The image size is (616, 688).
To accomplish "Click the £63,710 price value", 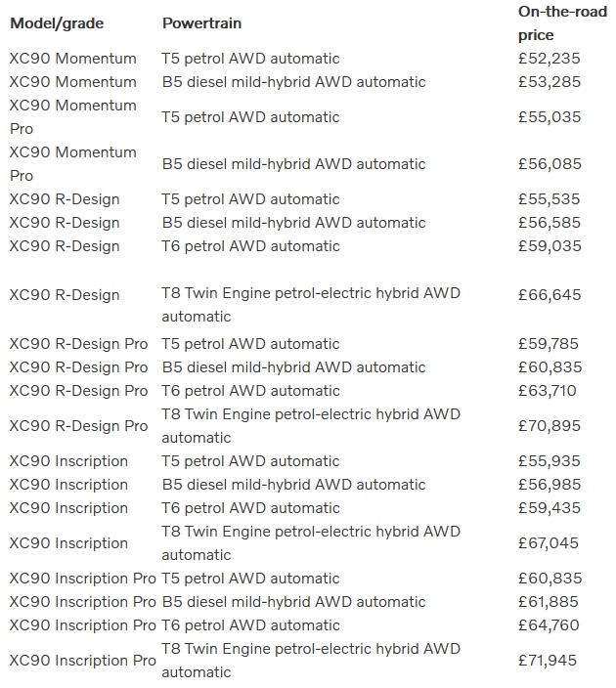I will (549, 391).
